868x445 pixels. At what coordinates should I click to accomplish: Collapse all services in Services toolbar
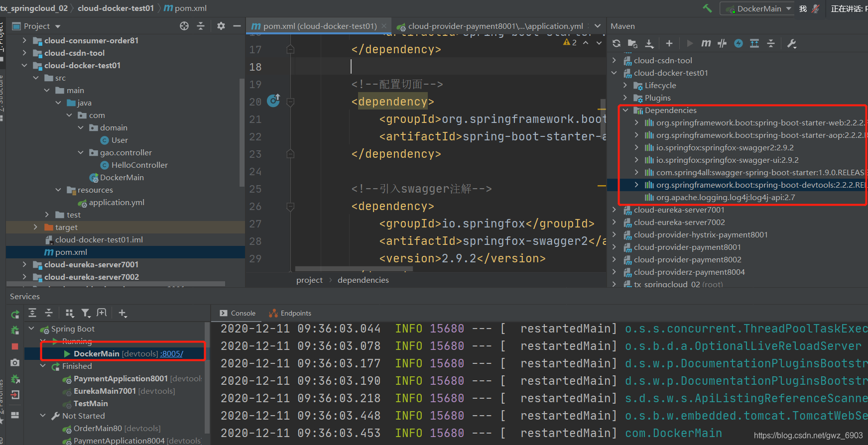(x=49, y=313)
